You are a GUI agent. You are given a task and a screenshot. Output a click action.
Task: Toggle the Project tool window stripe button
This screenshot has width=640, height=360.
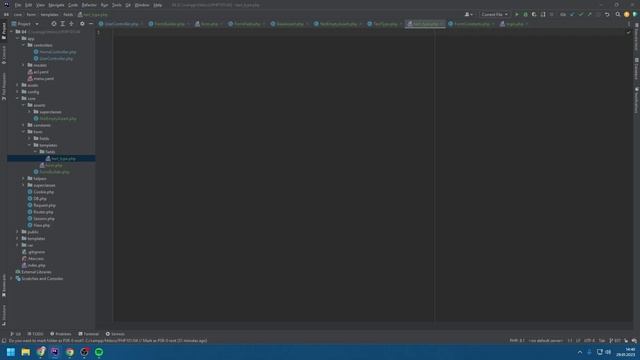click(4, 31)
